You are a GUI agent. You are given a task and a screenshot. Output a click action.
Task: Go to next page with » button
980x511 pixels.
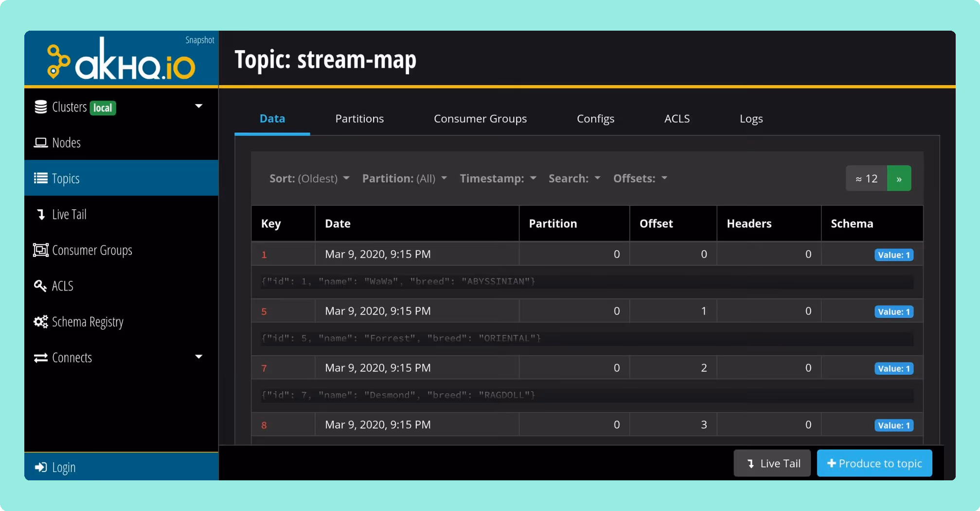(899, 179)
